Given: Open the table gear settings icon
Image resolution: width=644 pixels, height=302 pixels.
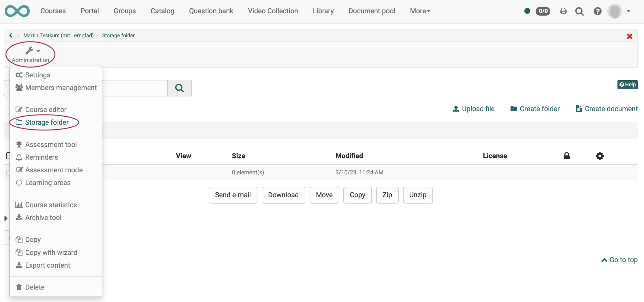Looking at the screenshot, I should (x=600, y=156).
